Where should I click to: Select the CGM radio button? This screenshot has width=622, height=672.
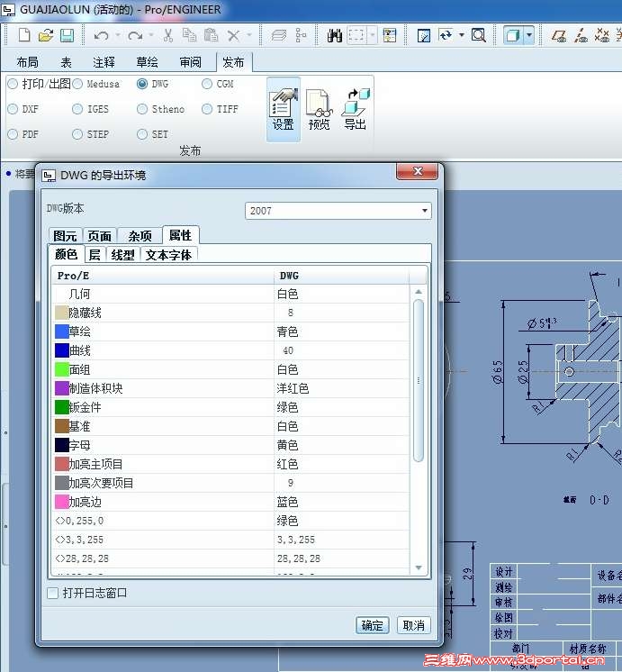pos(207,84)
